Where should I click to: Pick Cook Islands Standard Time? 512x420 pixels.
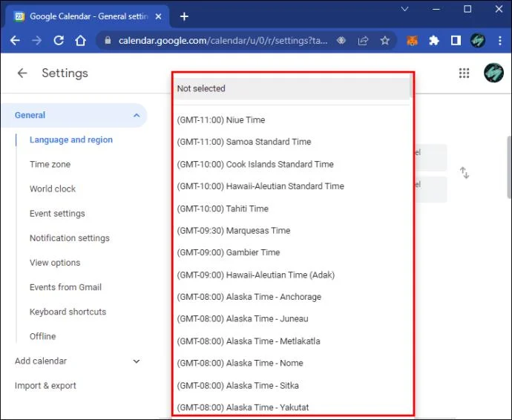292,164
